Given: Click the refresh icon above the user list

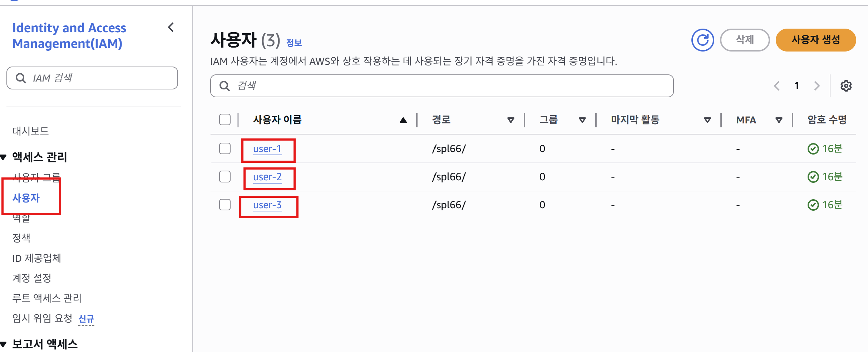Looking at the screenshot, I should pos(702,40).
